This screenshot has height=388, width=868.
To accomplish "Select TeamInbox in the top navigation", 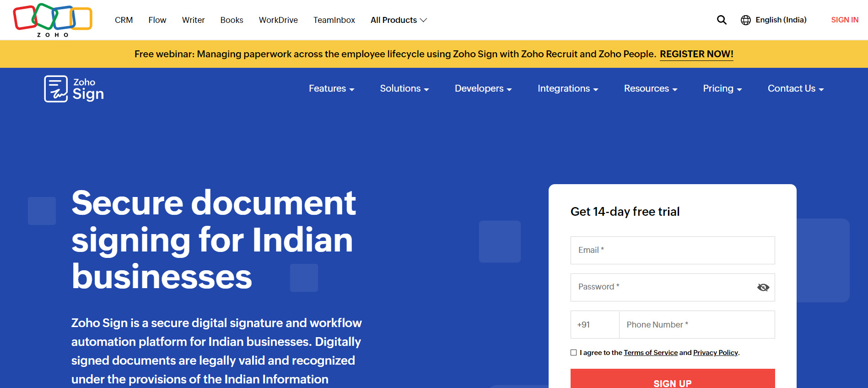I will coord(334,20).
